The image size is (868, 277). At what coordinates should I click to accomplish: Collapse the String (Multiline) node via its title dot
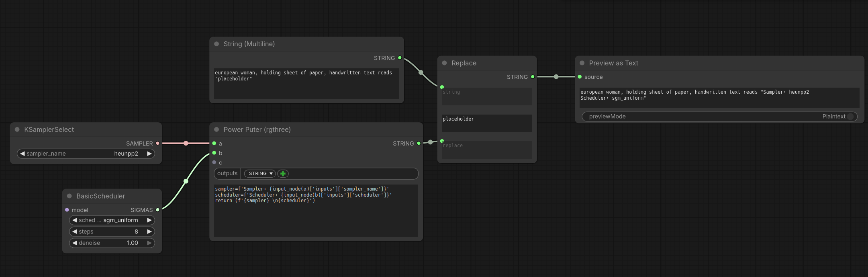(216, 44)
